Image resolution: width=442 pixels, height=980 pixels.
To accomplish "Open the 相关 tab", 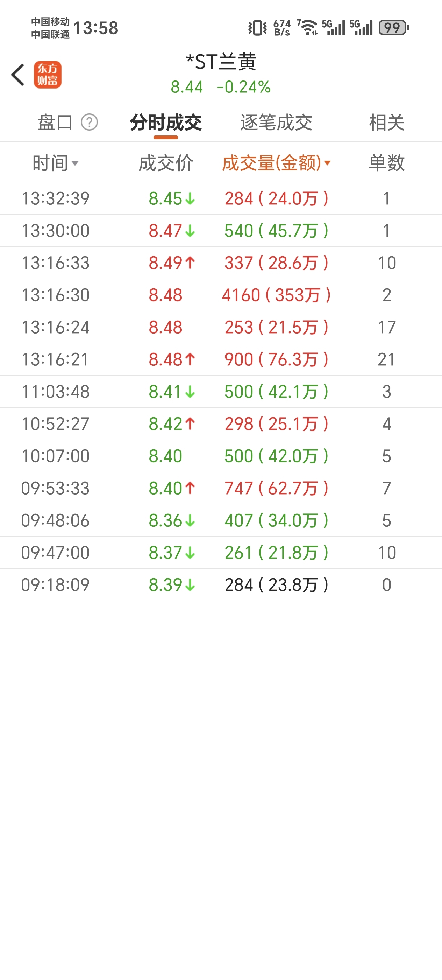I will [386, 122].
